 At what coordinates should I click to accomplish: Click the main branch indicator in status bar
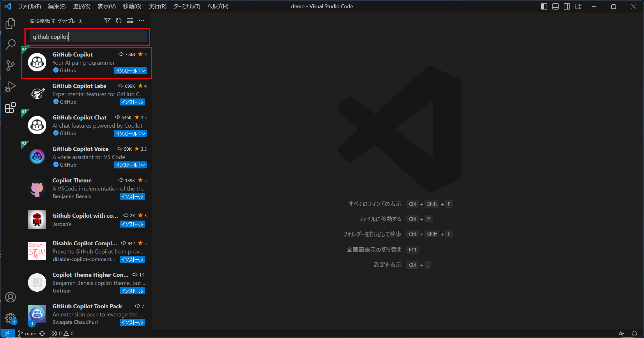pos(27,333)
